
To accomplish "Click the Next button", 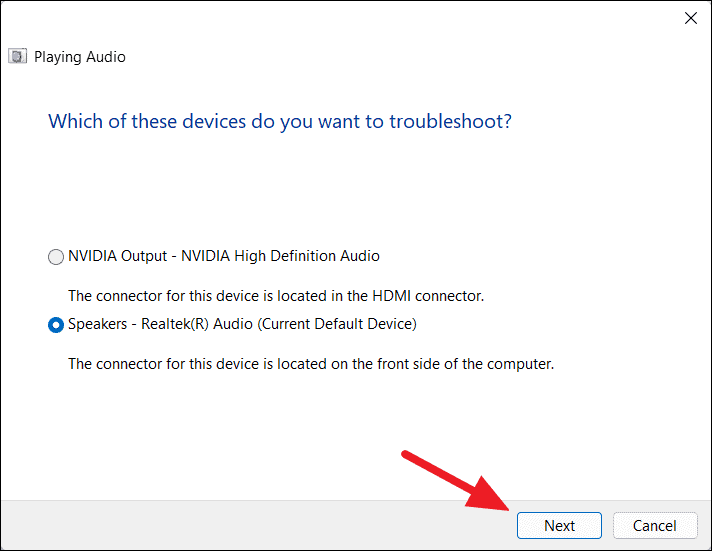I will 559,526.
